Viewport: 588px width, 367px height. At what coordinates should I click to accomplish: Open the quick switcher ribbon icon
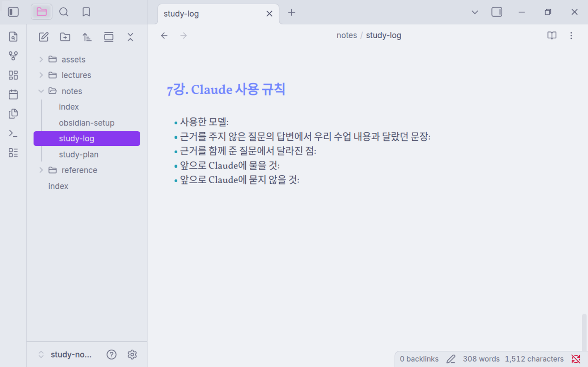(x=13, y=37)
